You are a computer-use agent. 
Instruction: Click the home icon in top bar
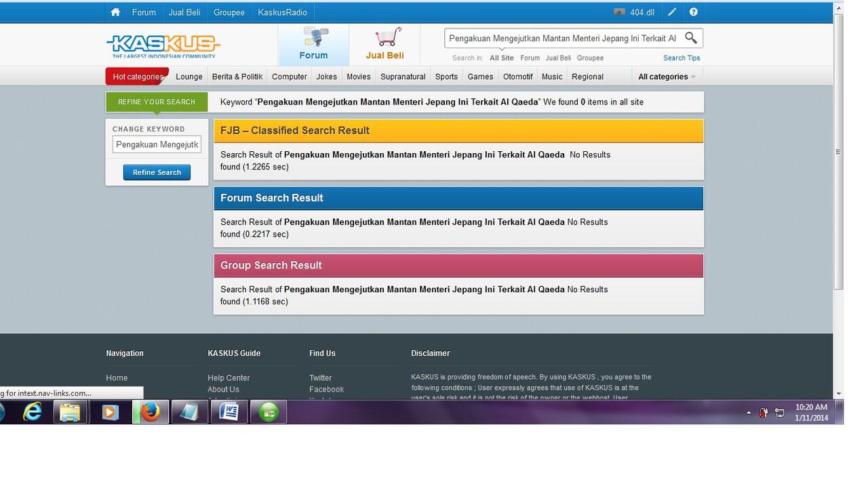tap(115, 12)
